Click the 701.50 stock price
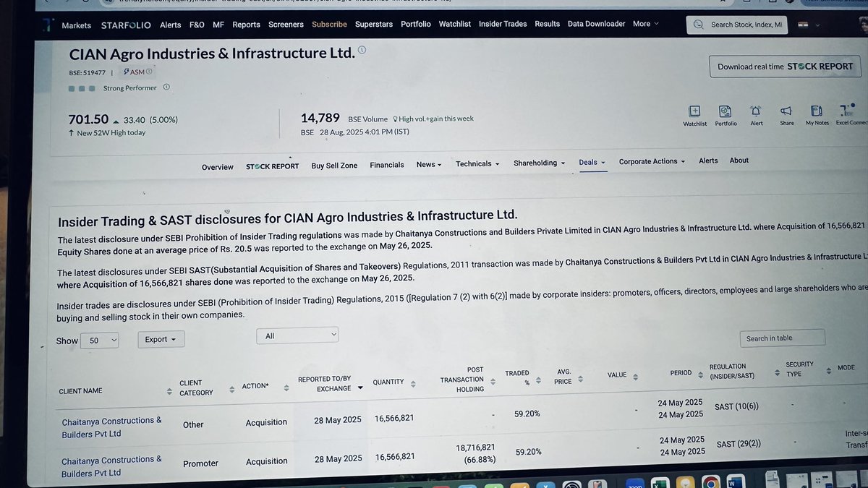This screenshot has width=868, height=488. pos(88,119)
